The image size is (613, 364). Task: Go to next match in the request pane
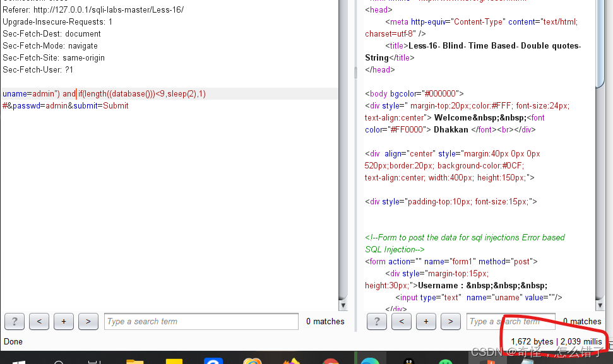88,322
